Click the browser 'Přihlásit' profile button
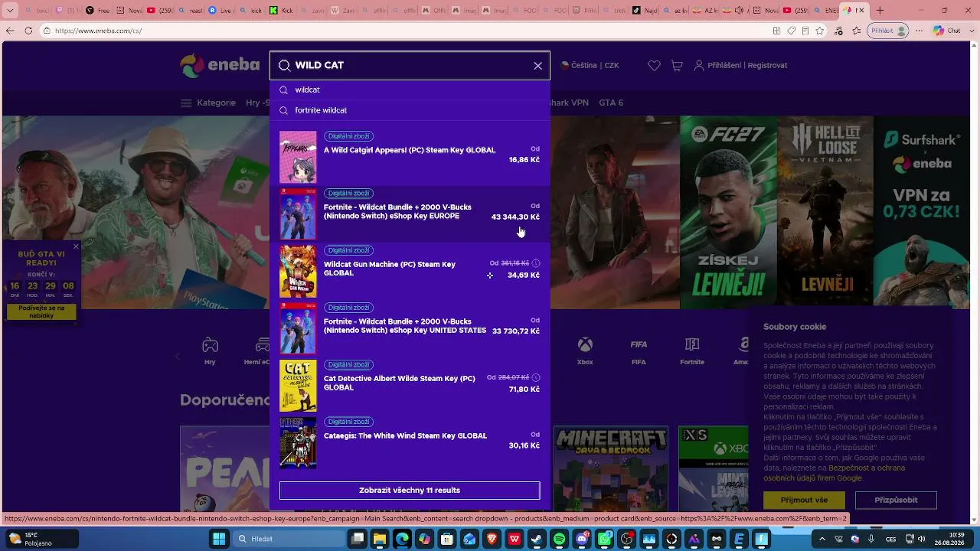This screenshot has height=551, width=980. (887, 31)
